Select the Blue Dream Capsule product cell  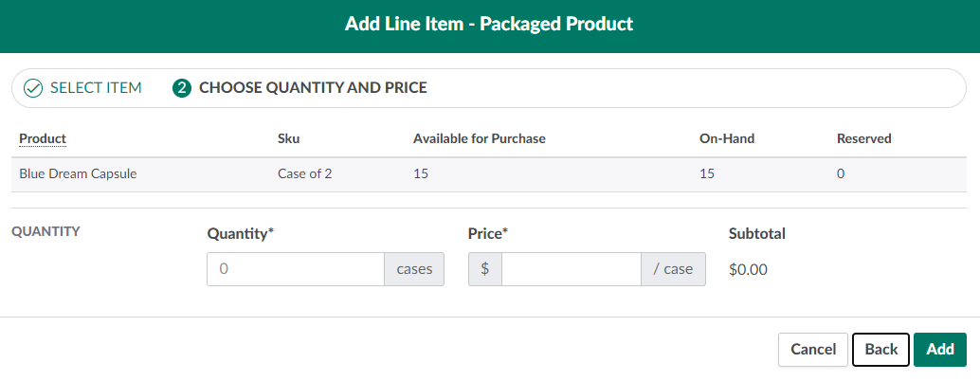pyautogui.click(x=78, y=173)
